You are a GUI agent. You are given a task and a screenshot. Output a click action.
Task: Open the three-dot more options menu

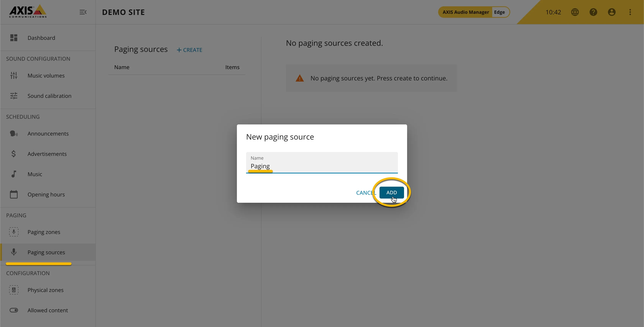click(630, 12)
